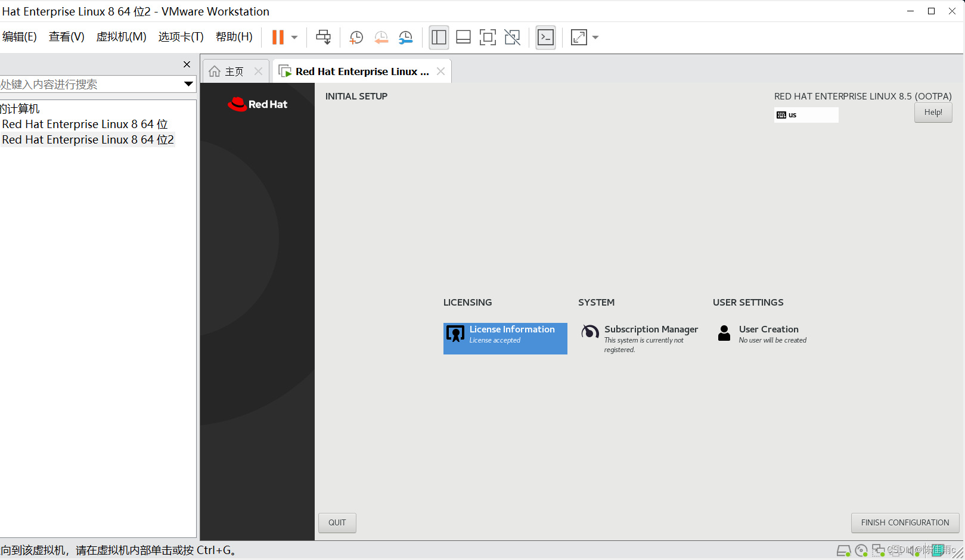Screen dimensions: 965x560
Task: Click the library search input field
Action: 91,84
